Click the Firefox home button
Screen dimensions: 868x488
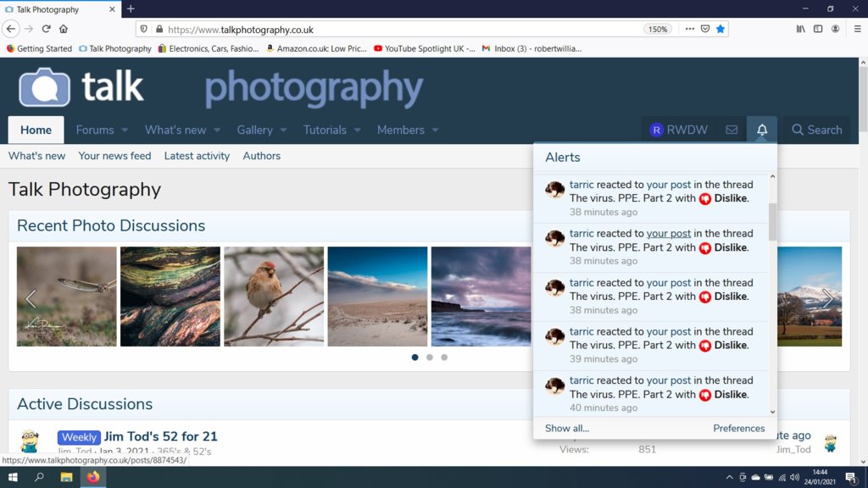64,29
